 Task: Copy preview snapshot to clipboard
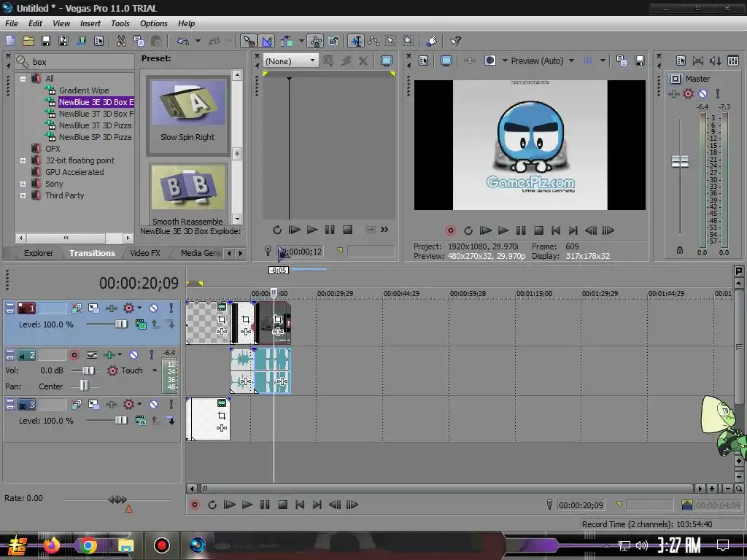622,61
